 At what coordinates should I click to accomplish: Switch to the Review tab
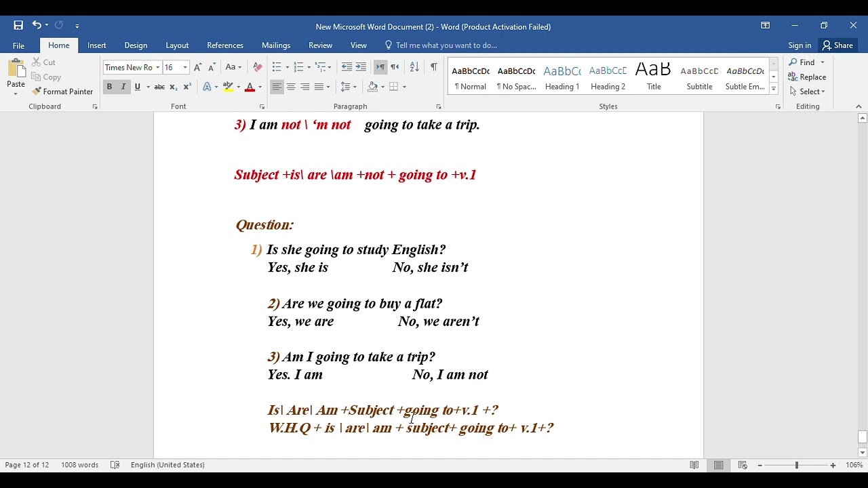coord(320,45)
